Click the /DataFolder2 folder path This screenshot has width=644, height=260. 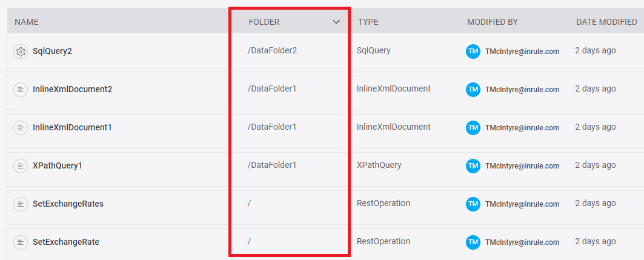tap(272, 51)
